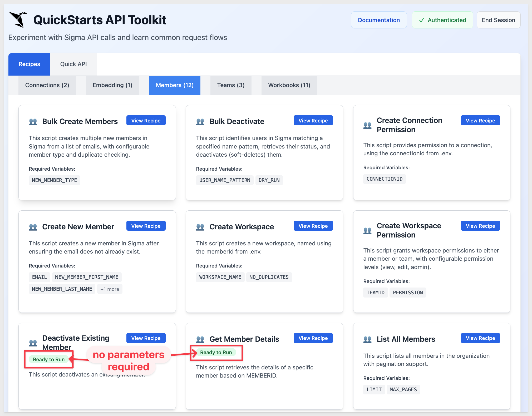Click the Authenticated checkmark icon
This screenshot has height=416, width=532.
click(x=421, y=20)
